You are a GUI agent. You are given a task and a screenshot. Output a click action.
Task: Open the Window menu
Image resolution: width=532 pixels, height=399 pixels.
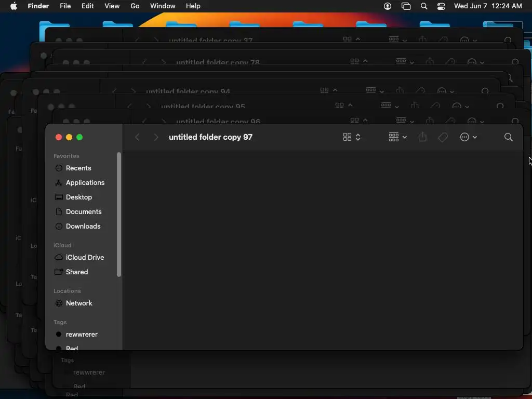[163, 6]
